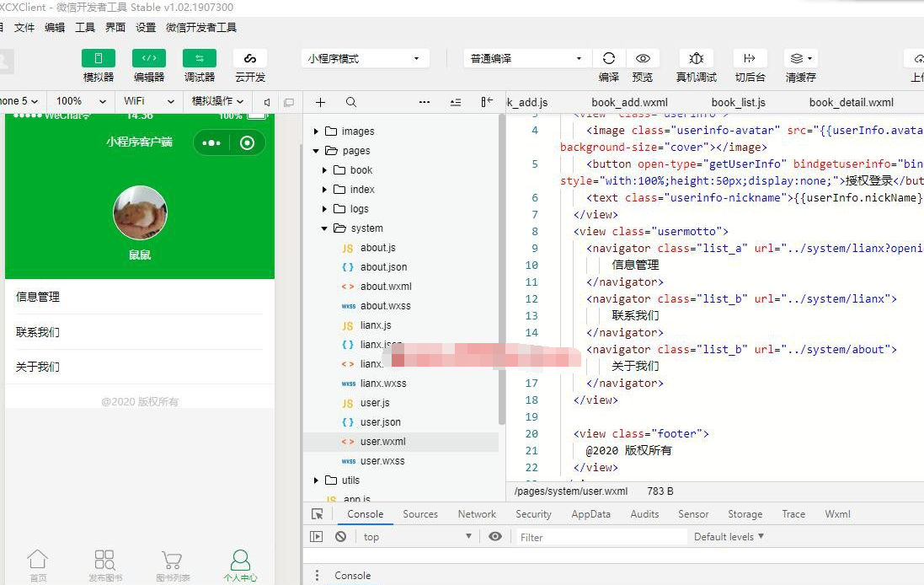Switch to the Network tab in debugger

(x=477, y=514)
